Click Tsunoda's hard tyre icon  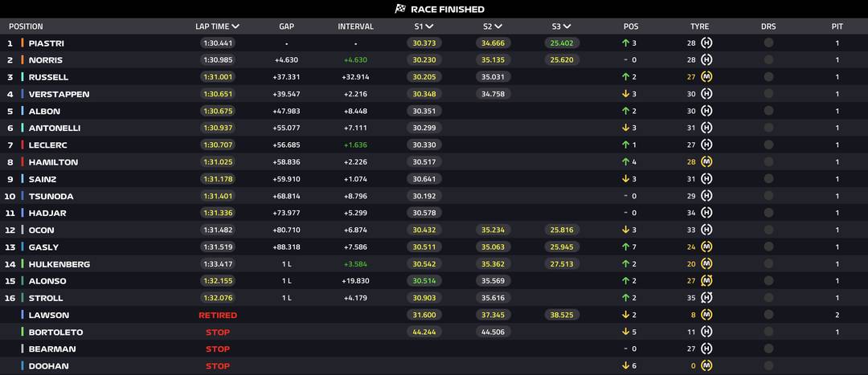click(x=706, y=196)
